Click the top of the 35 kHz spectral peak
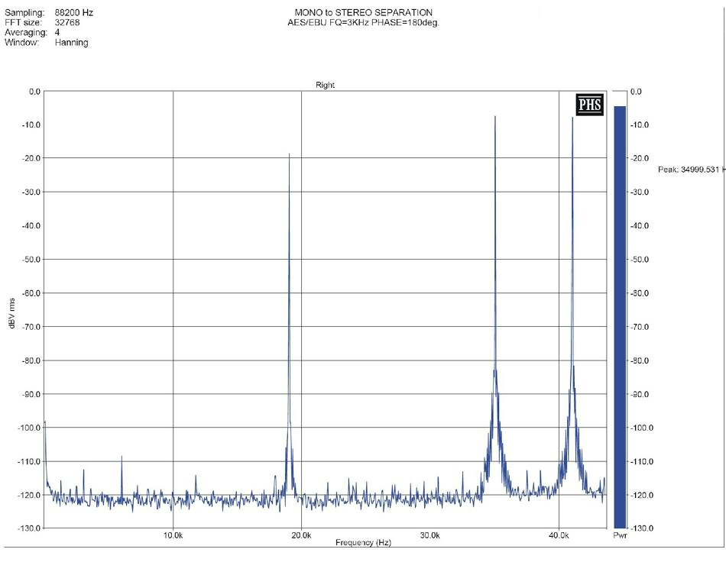This screenshot has height=588, width=726. (x=495, y=117)
